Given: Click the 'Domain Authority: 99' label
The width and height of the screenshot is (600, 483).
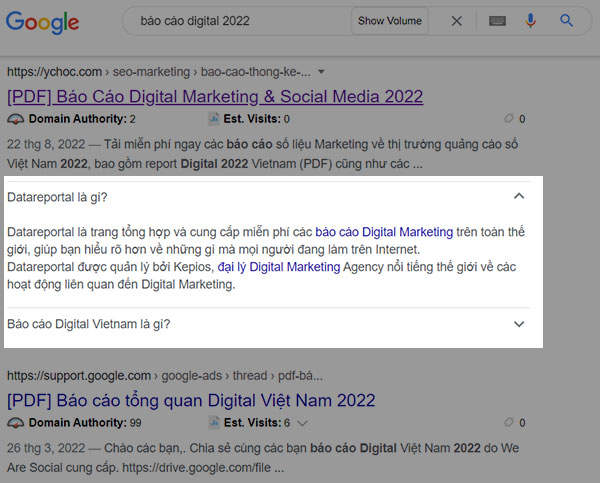Looking at the screenshot, I should pyautogui.click(x=85, y=423).
